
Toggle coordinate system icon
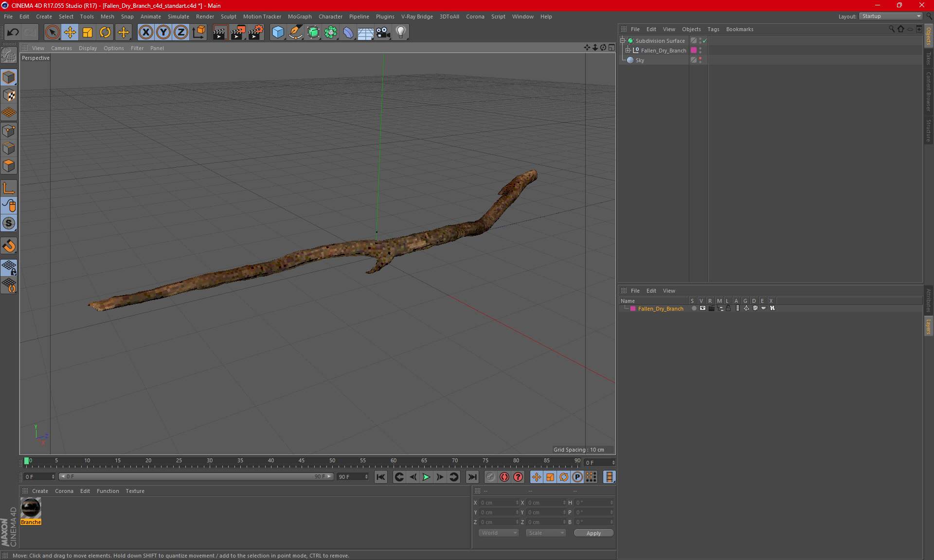[198, 33]
